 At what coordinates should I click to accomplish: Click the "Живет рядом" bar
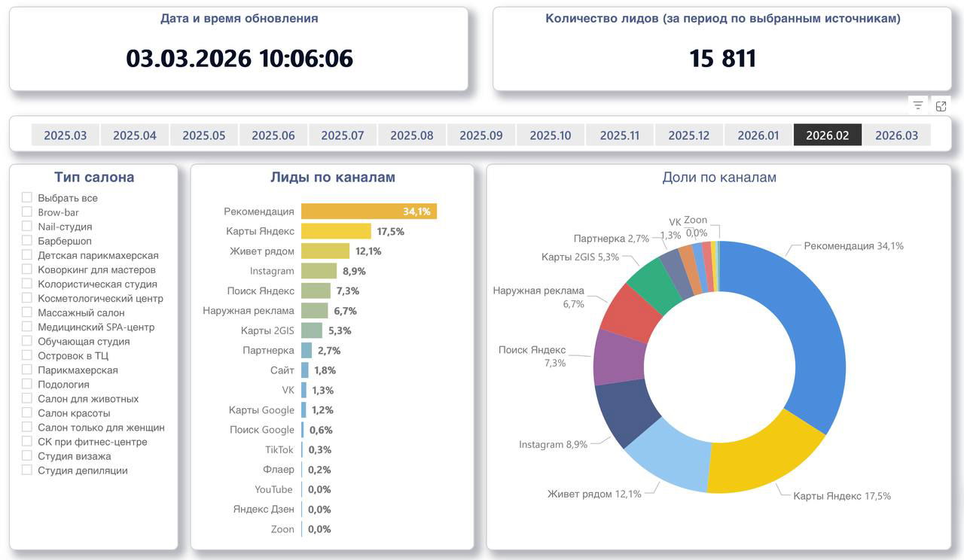click(325, 251)
